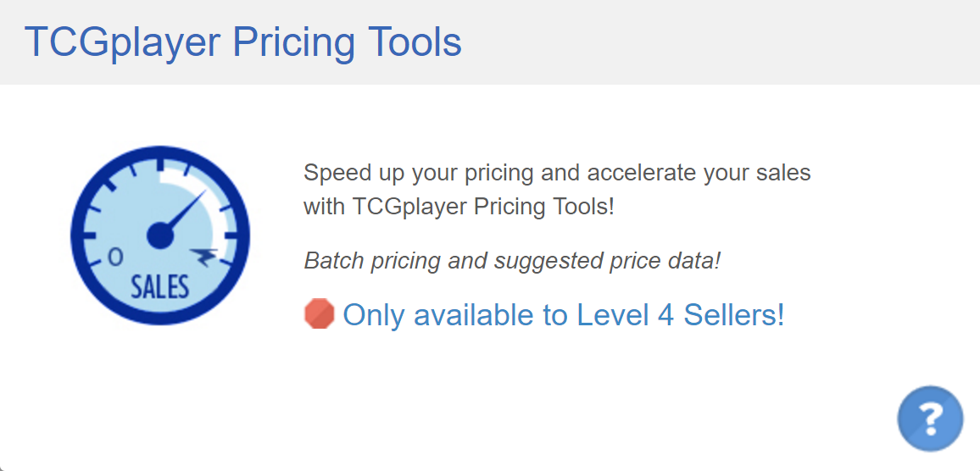Click the gauge's dark blue needle

pyautogui.click(x=185, y=210)
